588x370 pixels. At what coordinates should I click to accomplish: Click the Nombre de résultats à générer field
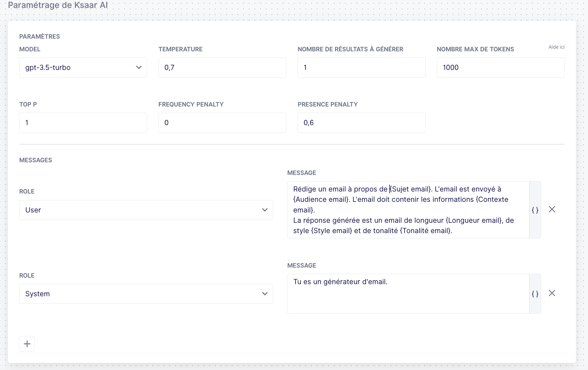click(361, 68)
